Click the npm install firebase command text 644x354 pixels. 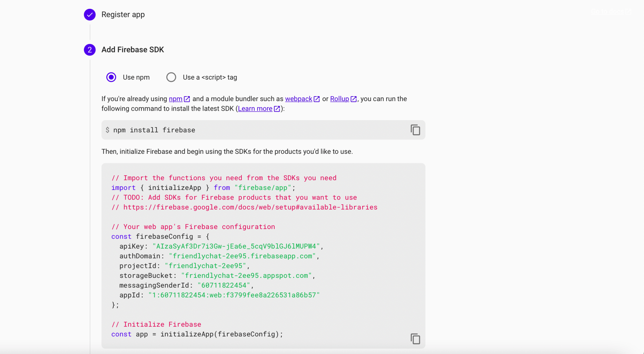154,130
